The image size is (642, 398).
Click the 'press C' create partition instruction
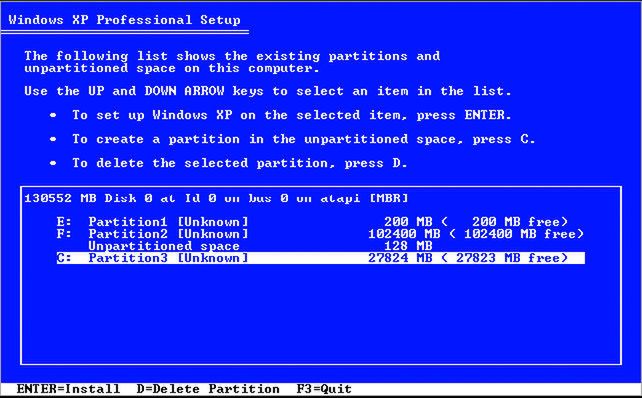(304, 139)
